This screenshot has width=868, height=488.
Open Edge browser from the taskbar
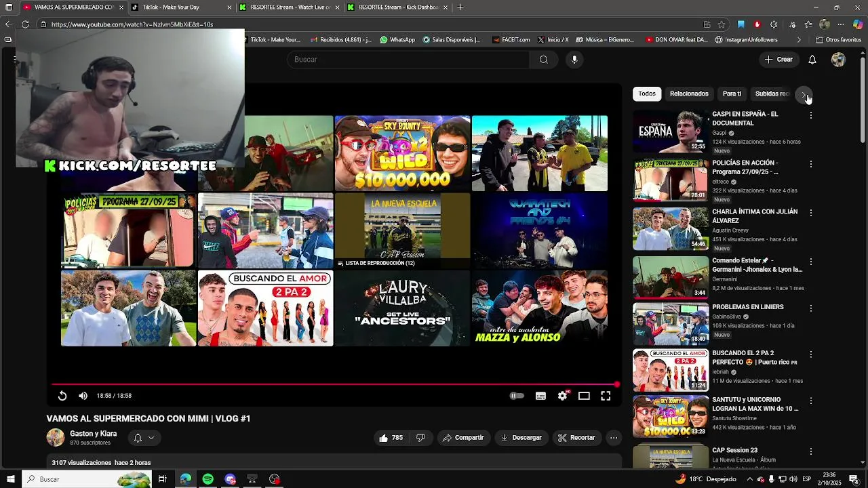[x=185, y=479]
